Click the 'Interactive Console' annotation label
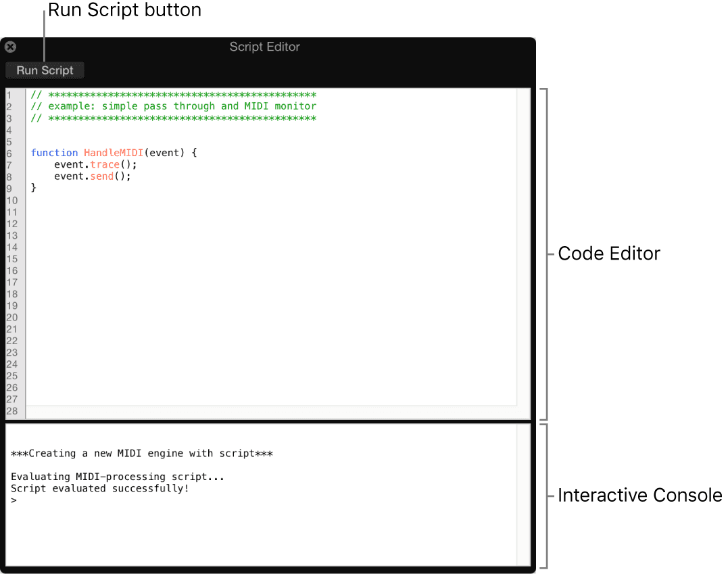The height and width of the screenshot is (574, 728). (x=639, y=495)
